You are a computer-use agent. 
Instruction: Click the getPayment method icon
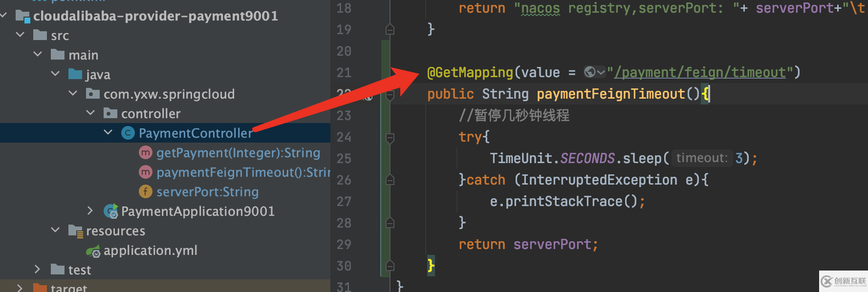click(146, 153)
